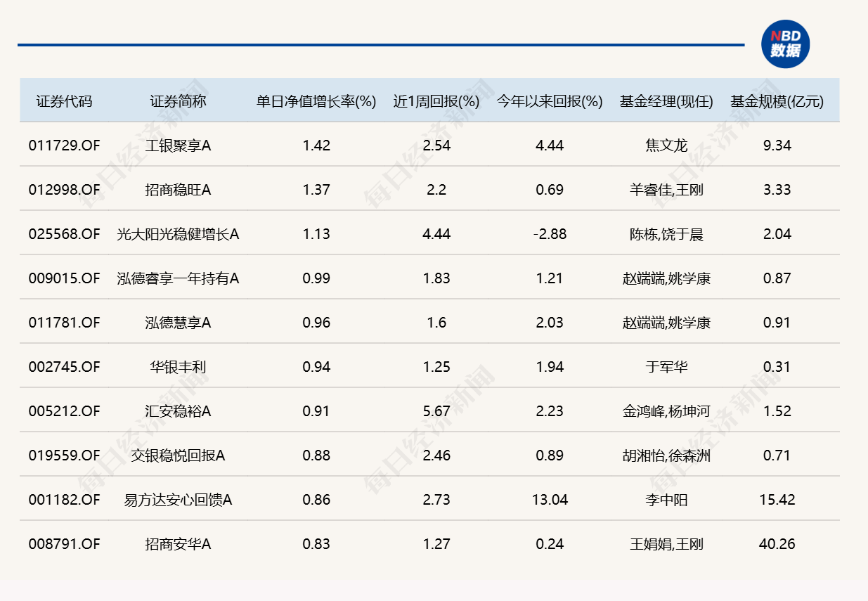Click fund size value 0.71
The width and height of the screenshot is (868, 601).
pyautogui.click(x=777, y=455)
